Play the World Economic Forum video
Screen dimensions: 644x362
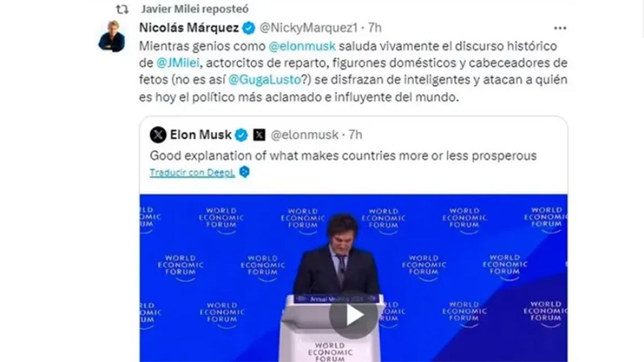tap(353, 315)
